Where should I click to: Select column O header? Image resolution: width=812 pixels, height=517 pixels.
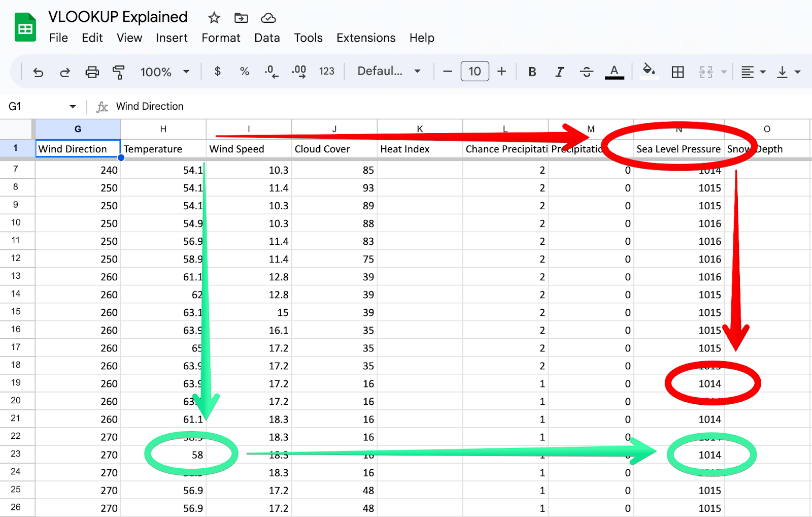pos(767,129)
